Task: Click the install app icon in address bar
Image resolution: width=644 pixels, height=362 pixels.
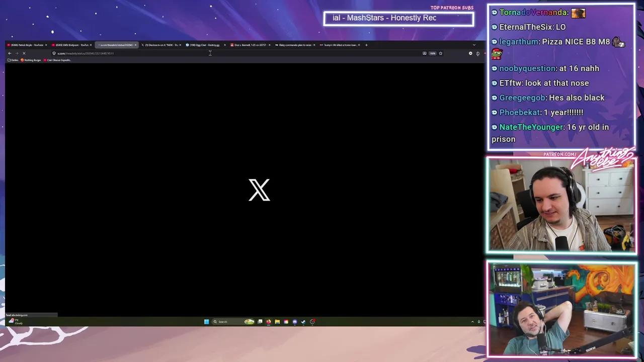Action: coord(425,53)
